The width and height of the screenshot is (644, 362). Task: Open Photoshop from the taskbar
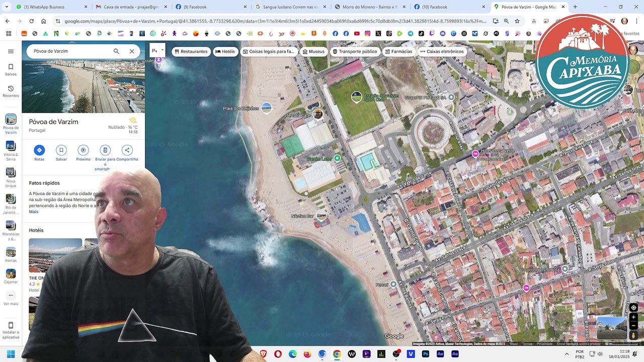[426, 354]
